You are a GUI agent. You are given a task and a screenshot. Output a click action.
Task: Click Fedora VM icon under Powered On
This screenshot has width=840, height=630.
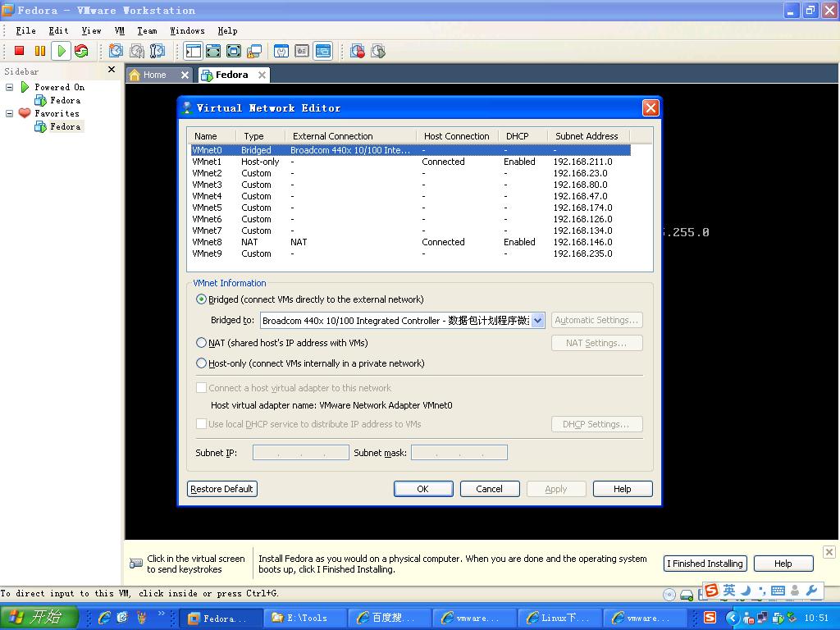coord(40,100)
